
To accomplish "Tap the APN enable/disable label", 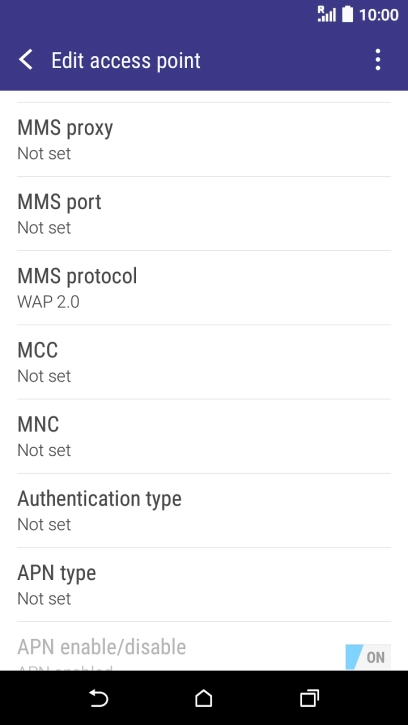I will pyautogui.click(x=102, y=647).
